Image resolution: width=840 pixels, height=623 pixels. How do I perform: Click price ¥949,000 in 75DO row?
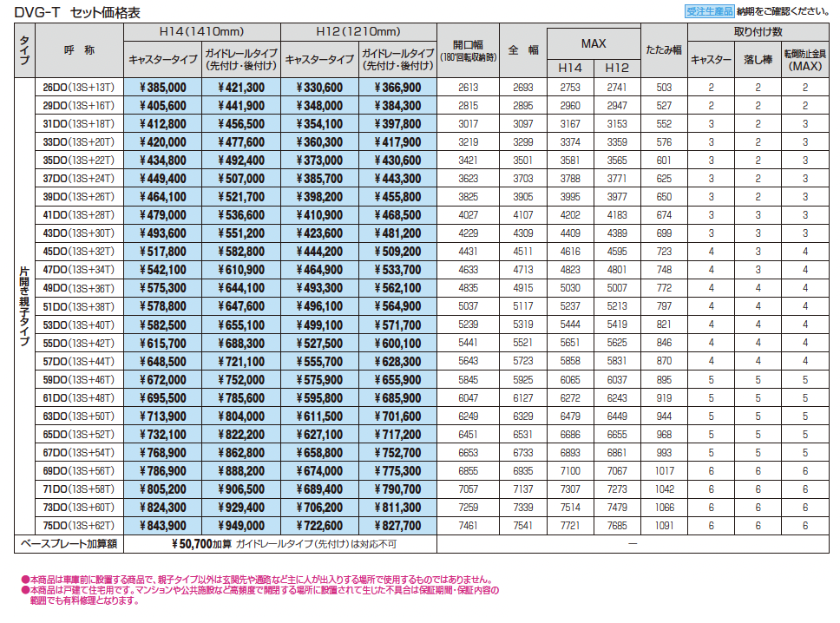[241, 526]
